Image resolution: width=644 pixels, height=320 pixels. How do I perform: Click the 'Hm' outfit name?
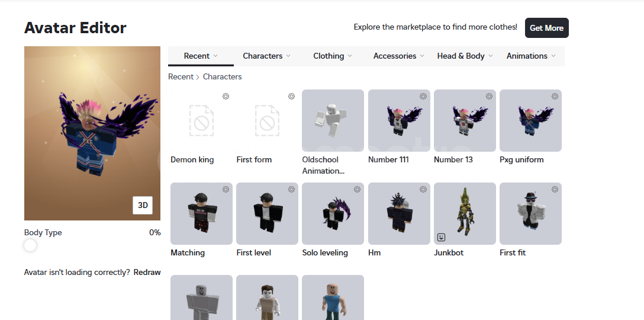[374, 252]
